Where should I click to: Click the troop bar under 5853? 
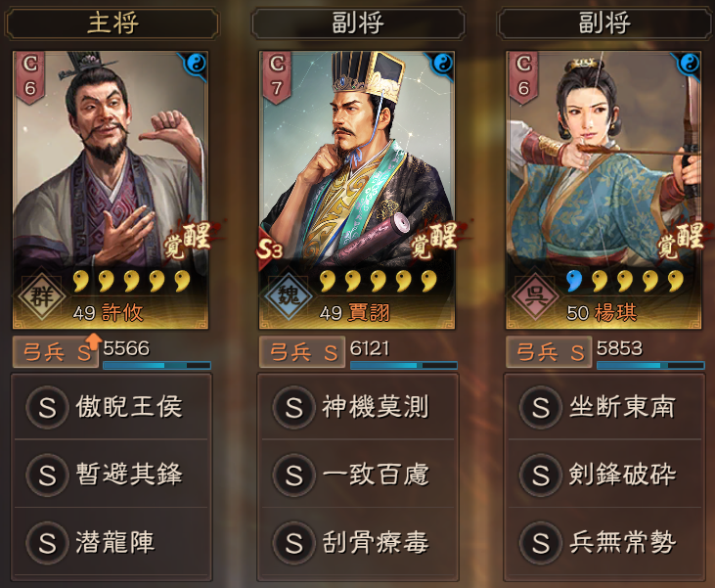650,365
